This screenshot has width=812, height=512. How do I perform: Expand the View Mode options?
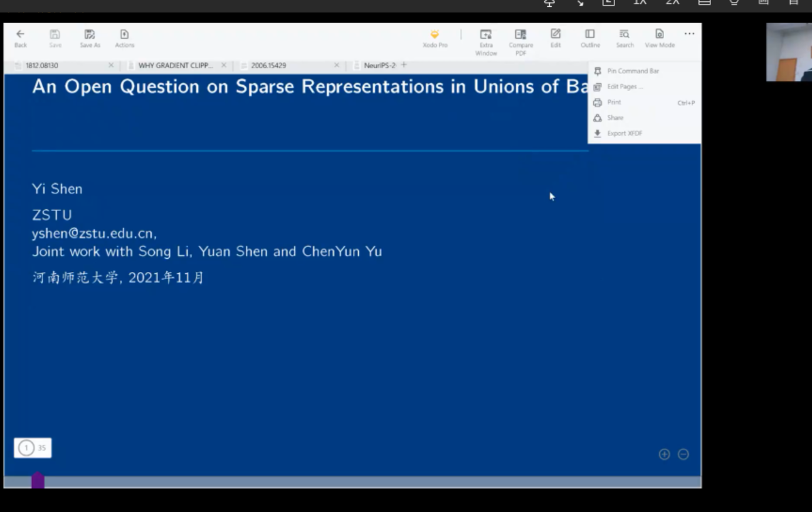tap(660, 34)
